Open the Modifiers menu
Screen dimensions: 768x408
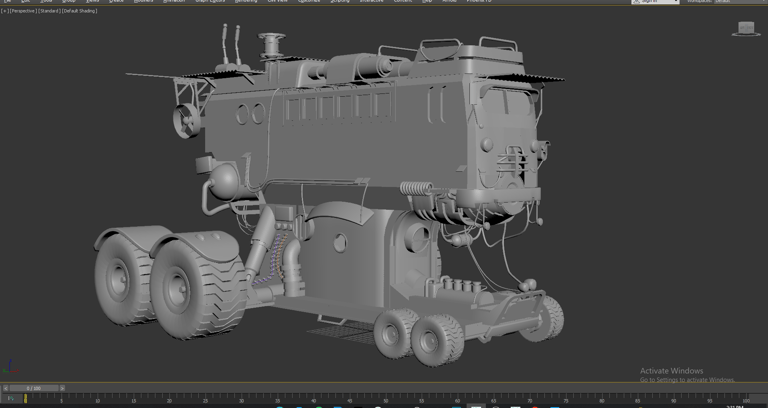coord(143,2)
